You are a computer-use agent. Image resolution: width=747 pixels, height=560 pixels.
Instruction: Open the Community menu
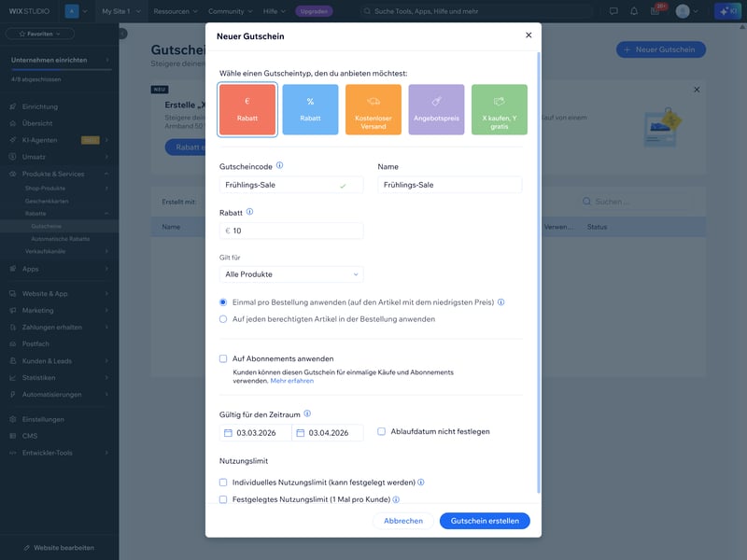[x=231, y=11]
